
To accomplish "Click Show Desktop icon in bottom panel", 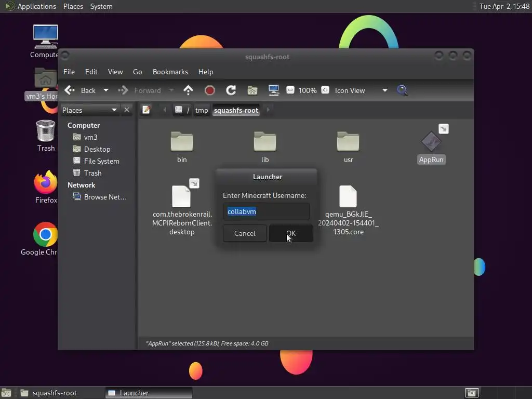I will [x=6, y=393].
